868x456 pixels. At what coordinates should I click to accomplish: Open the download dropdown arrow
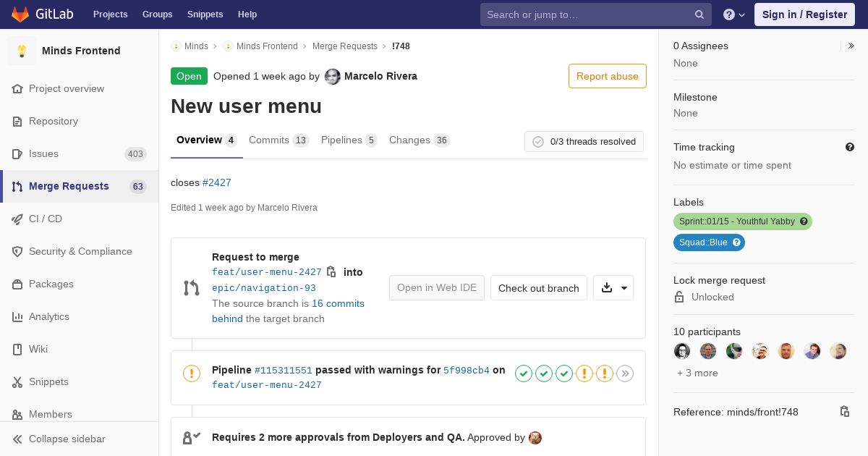624,288
